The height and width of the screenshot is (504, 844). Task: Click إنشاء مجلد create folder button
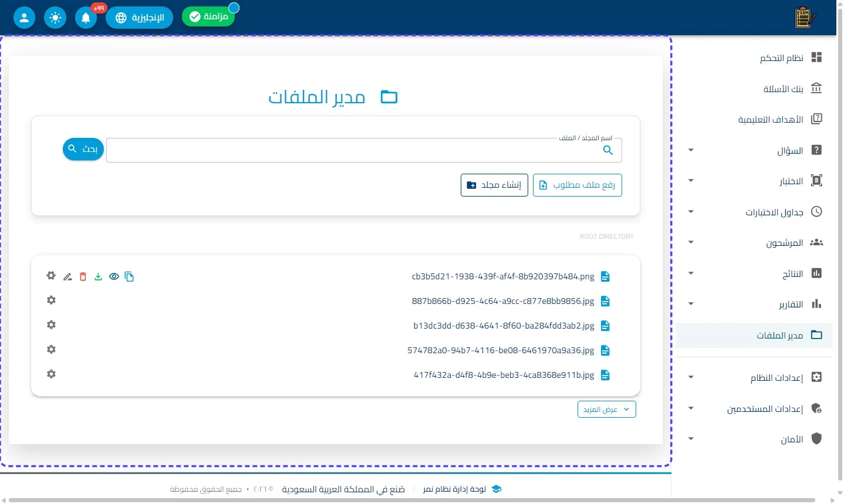coord(494,185)
